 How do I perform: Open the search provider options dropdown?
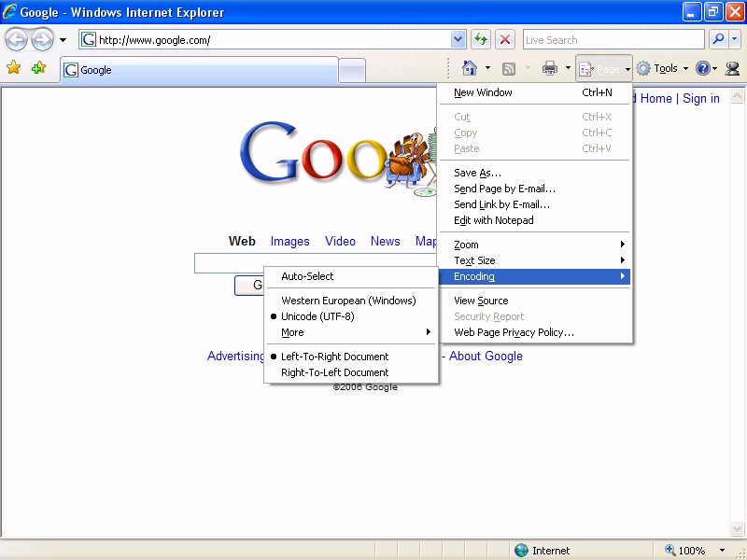[734, 39]
